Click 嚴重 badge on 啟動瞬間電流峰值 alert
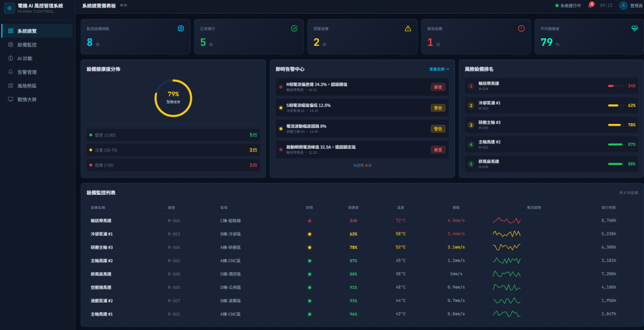This screenshot has height=330, width=644. [x=438, y=150]
